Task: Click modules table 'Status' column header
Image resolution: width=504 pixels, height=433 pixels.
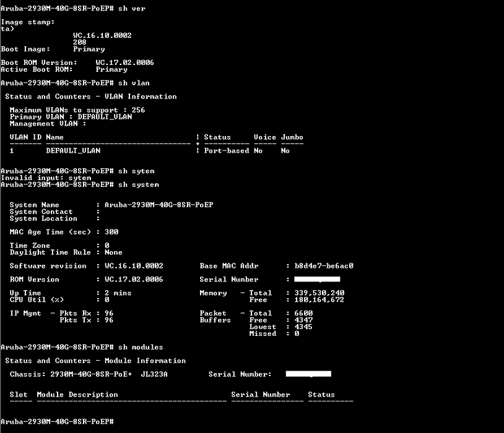Action: coord(321,395)
